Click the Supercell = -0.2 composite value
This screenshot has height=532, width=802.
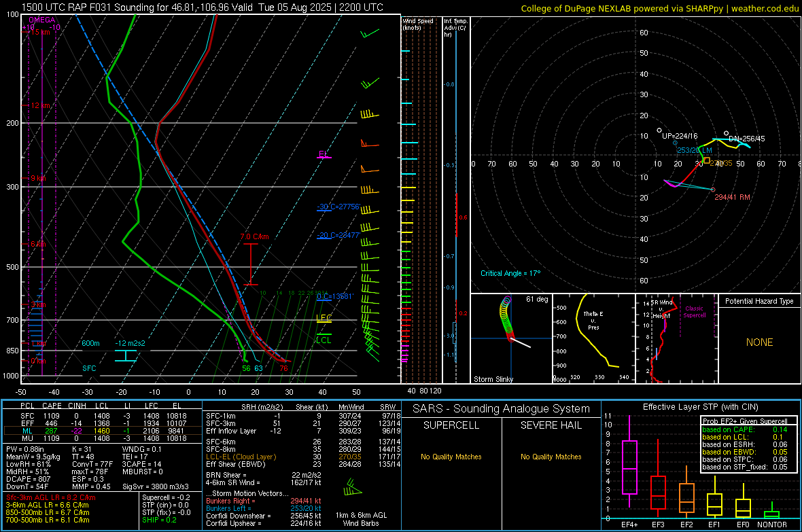pyautogui.click(x=166, y=497)
